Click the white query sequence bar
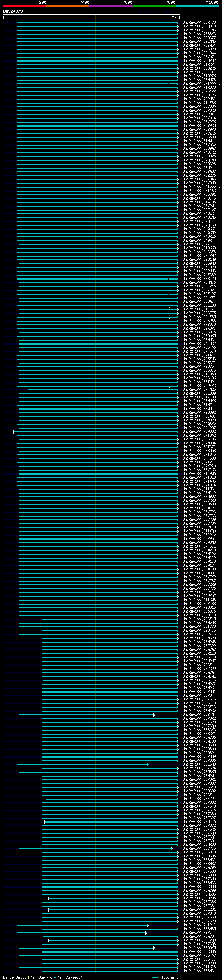Screen dimensions: 222x980 click(x=92, y=14)
